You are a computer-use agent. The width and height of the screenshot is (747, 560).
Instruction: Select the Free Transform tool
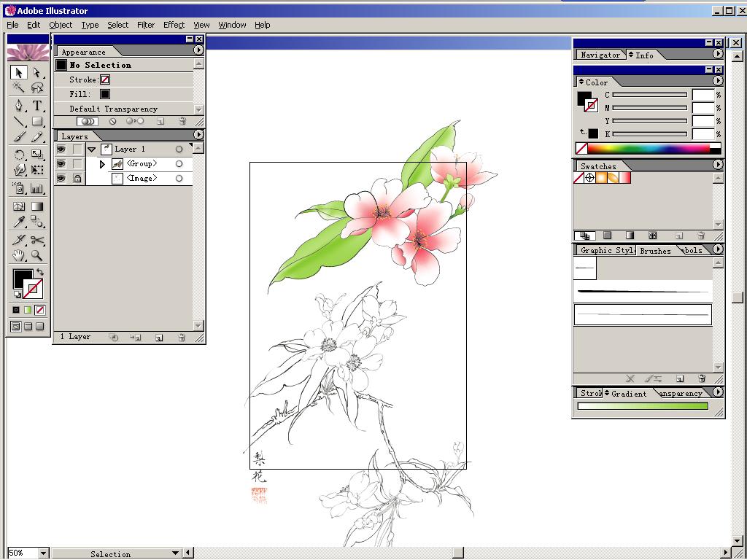pos(37,170)
